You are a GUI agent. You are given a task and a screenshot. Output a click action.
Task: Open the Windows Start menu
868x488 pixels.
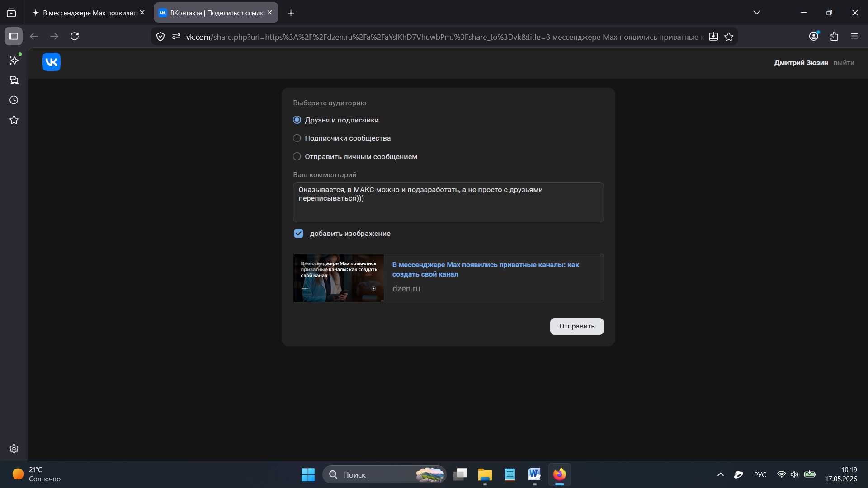308,474
